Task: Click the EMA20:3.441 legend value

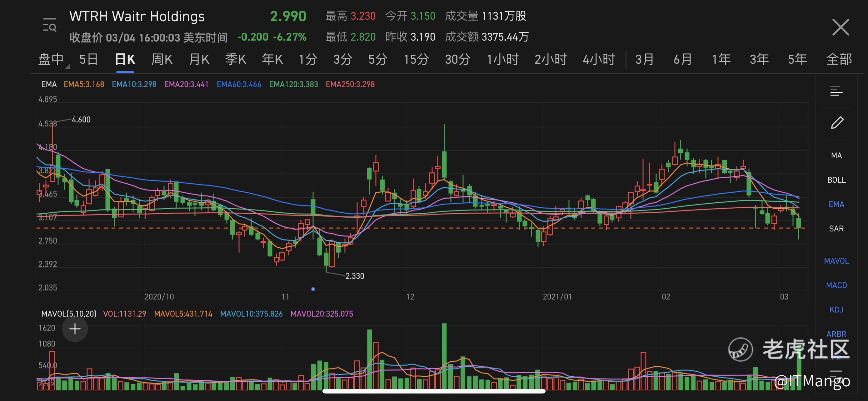Action: [186, 85]
